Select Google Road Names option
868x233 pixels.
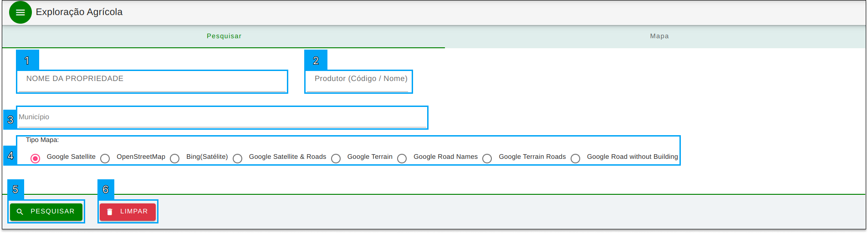[402, 158]
